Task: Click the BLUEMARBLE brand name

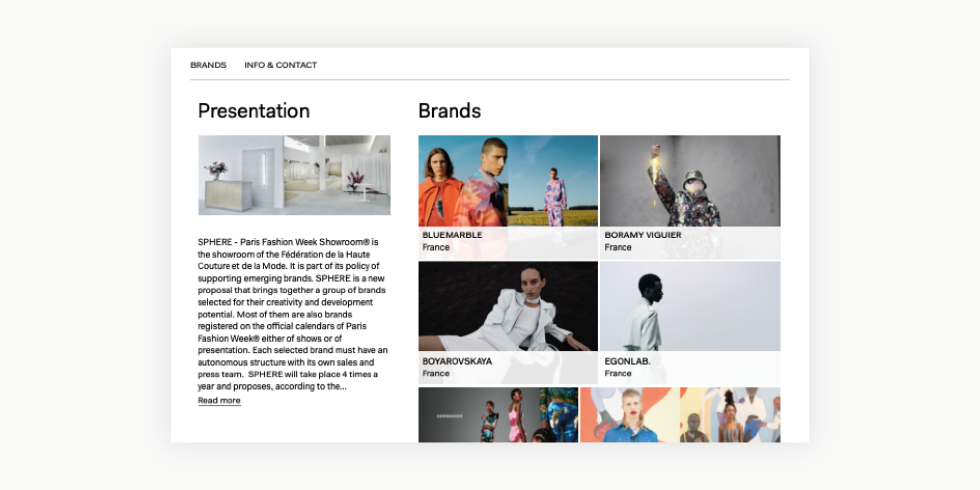Action: coord(452,235)
